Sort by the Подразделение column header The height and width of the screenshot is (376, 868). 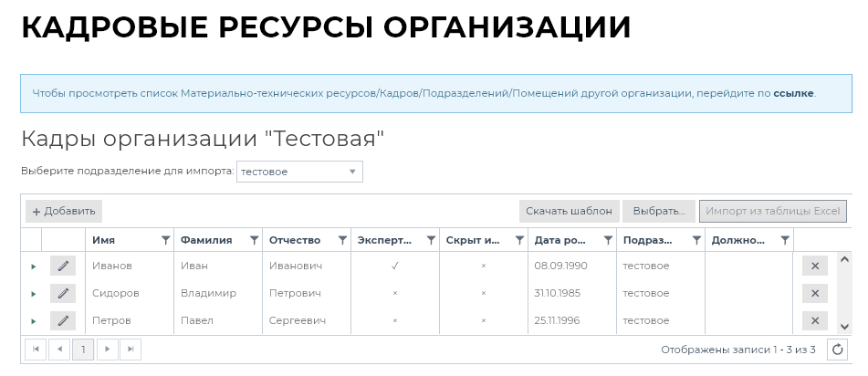point(647,240)
